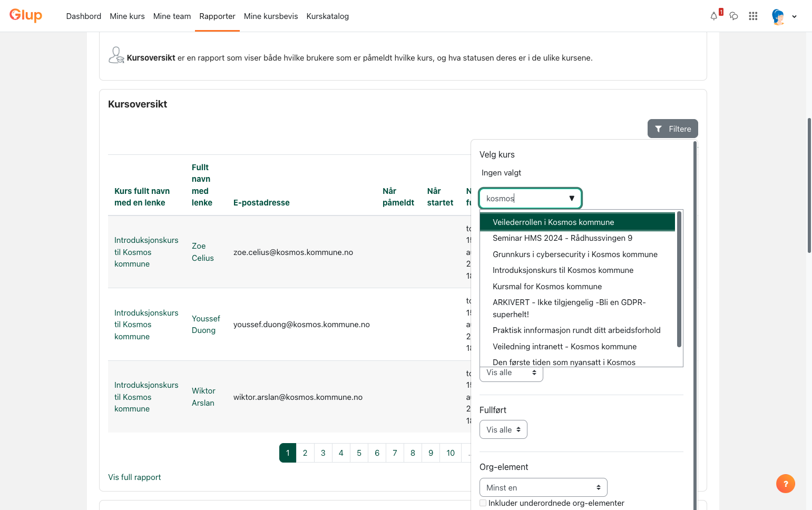Open the apps grid icon
This screenshot has height=510, width=812.
753,16
